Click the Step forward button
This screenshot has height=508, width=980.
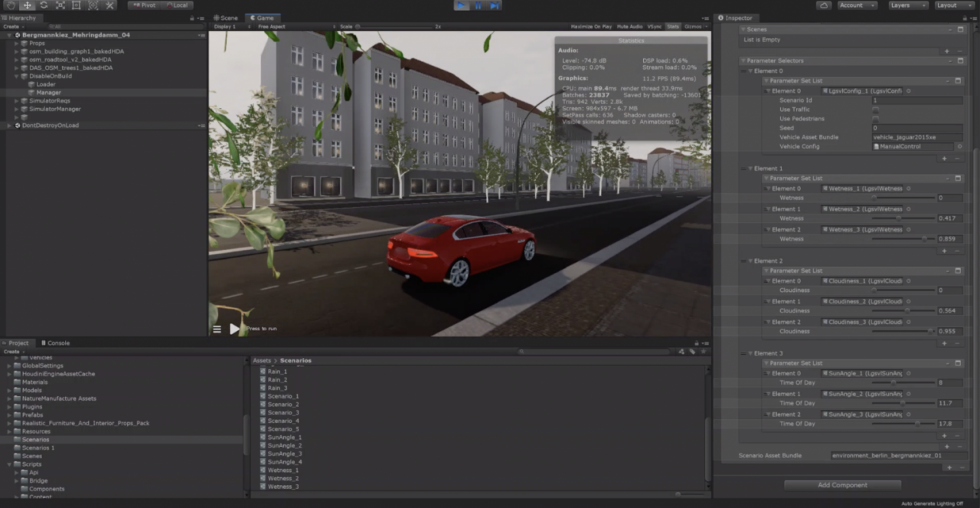click(x=495, y=5)
